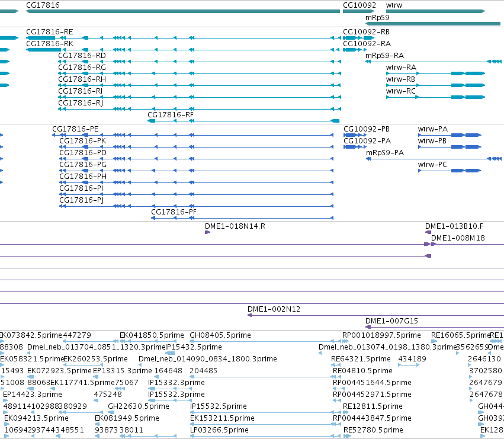Screen dimensions: 504x439
Task: Select transcript CG17816-RI
Action: (81, 91)
